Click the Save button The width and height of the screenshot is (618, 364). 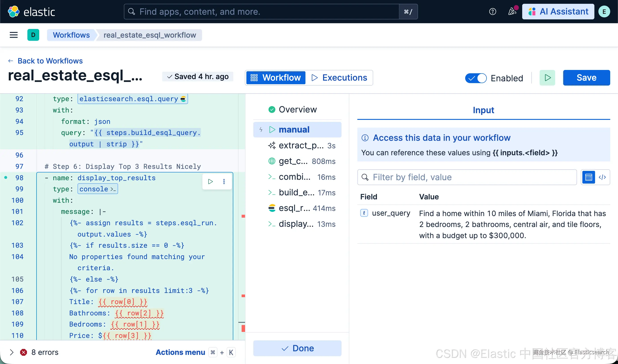(x=586, y=78)
